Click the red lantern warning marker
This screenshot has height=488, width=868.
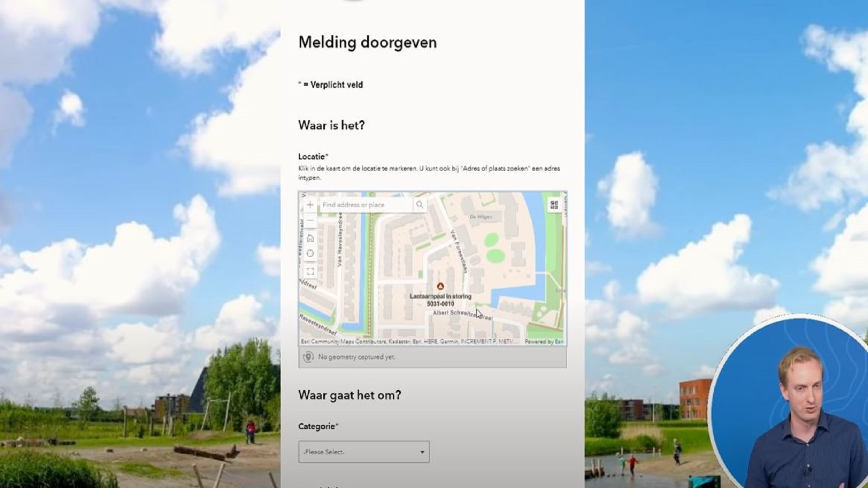[440, 286]
